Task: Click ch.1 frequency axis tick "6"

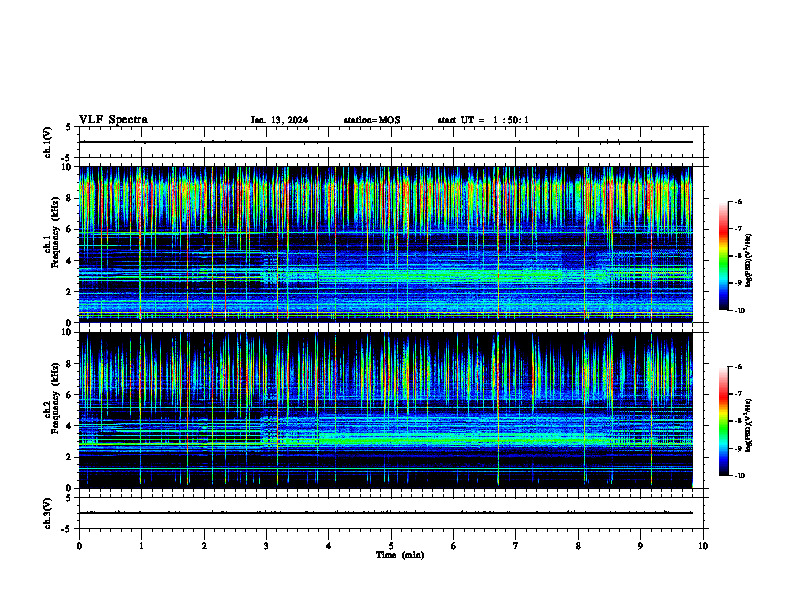Action: (x=69, y=229)
